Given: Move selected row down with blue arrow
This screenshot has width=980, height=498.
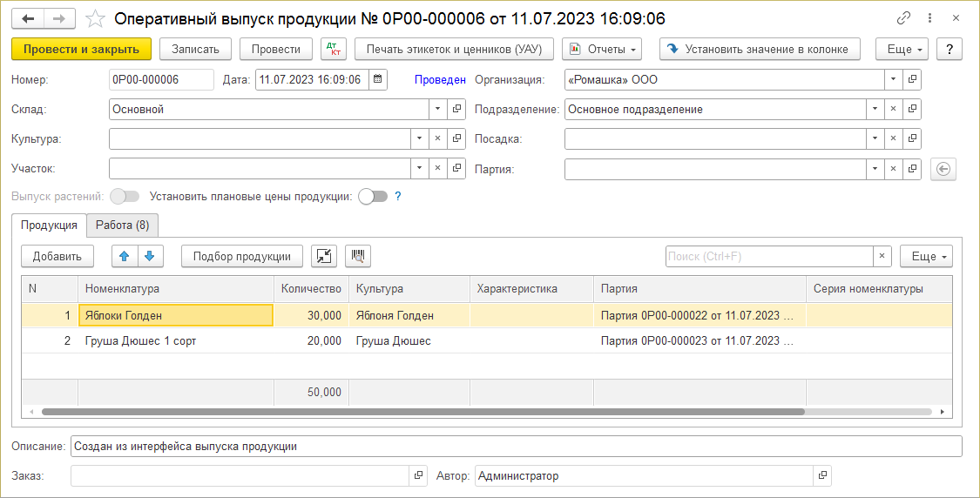Looking at the screenshot, I should tap(150, 256).
